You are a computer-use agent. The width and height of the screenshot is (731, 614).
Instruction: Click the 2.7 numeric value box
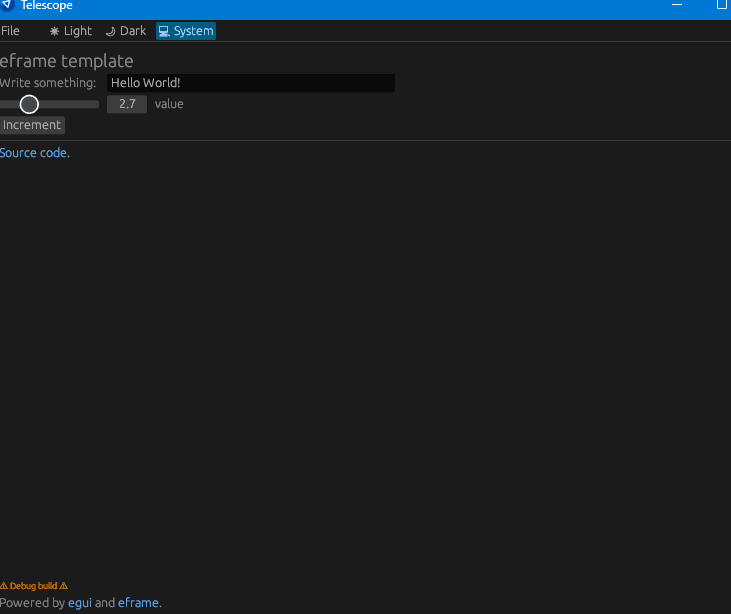(127, 104)
